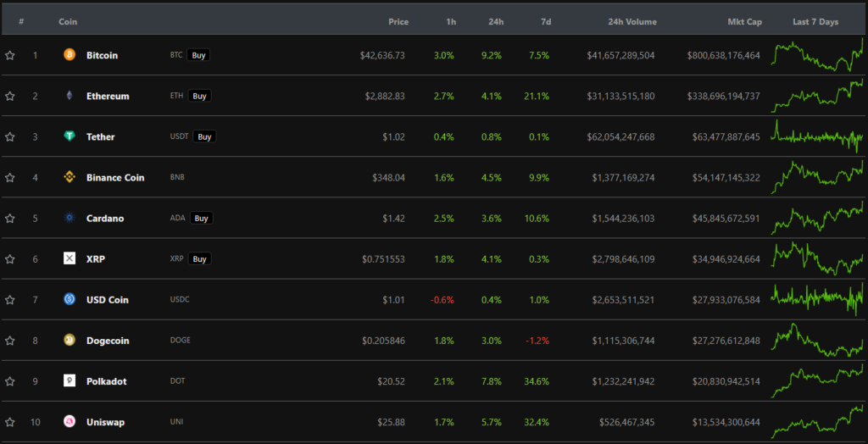The width and height of the screenshot is (868, 444).
Task: Sort the table by Price column header
Action: 398,22
